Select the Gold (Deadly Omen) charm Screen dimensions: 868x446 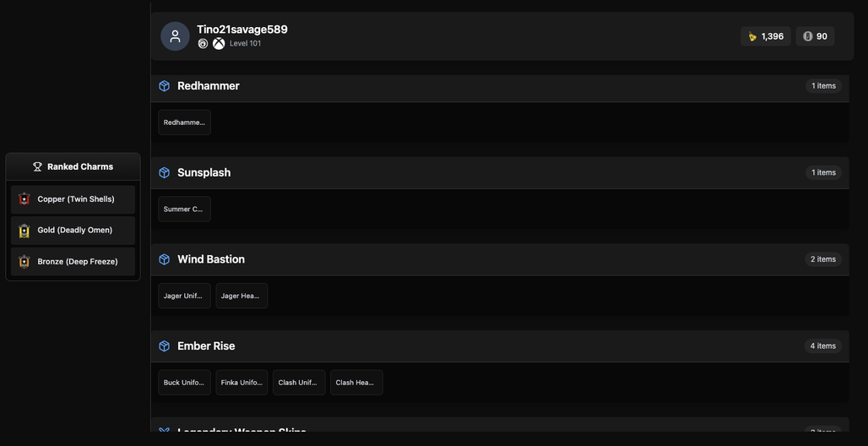(x=73, y=231)
